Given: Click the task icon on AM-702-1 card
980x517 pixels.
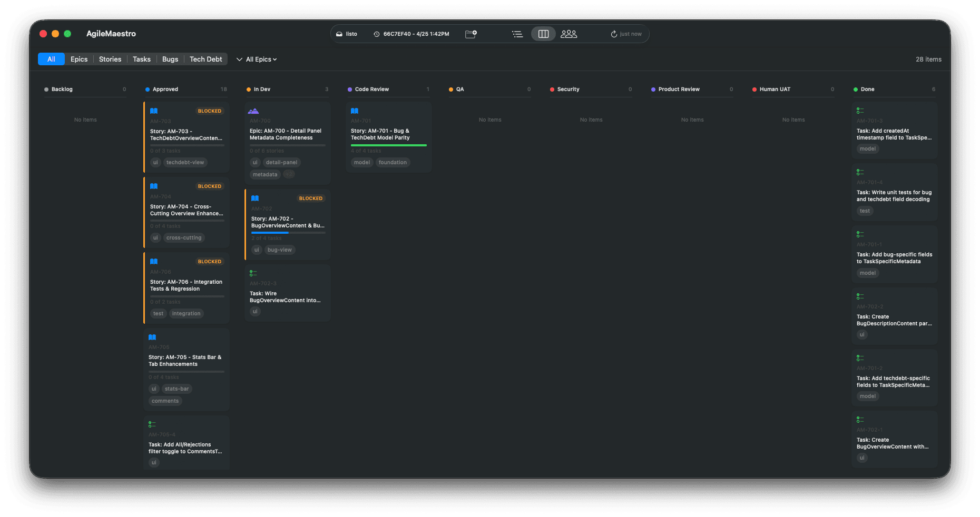Looking at the screenshot, I should click(x=860, y=420).
